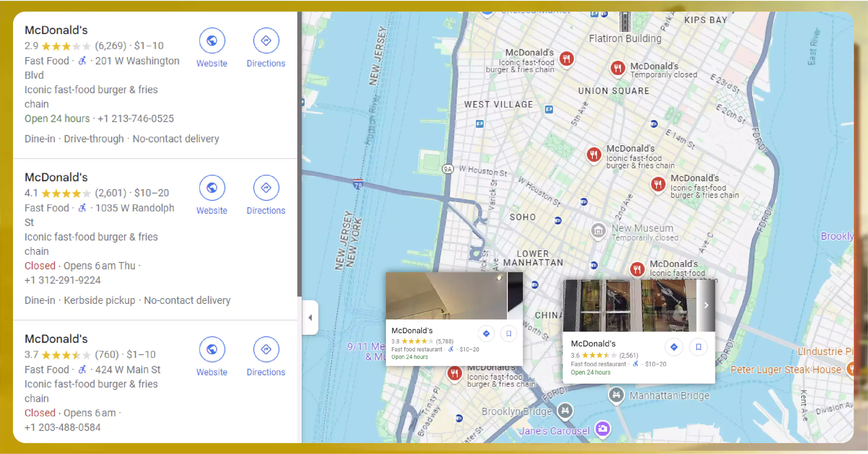Click the next image arrow in McDonald's photo popup
Screen dimensions: 868x454
(706, 305)
